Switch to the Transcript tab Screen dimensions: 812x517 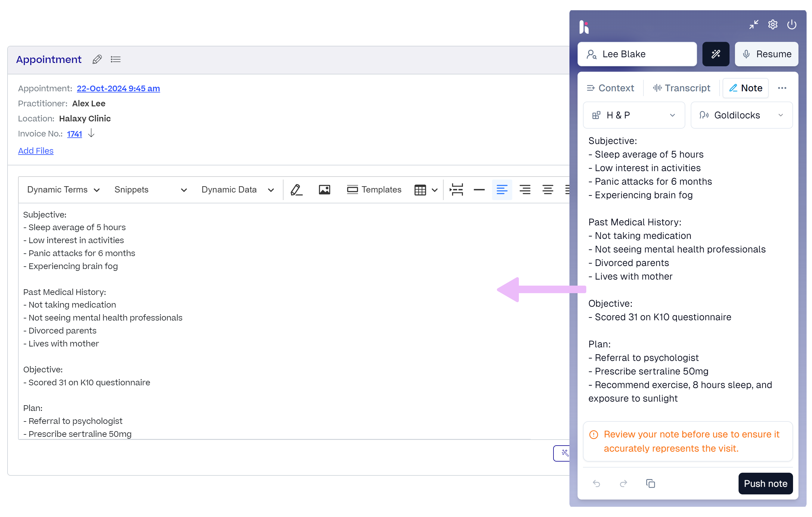[681, 88]
